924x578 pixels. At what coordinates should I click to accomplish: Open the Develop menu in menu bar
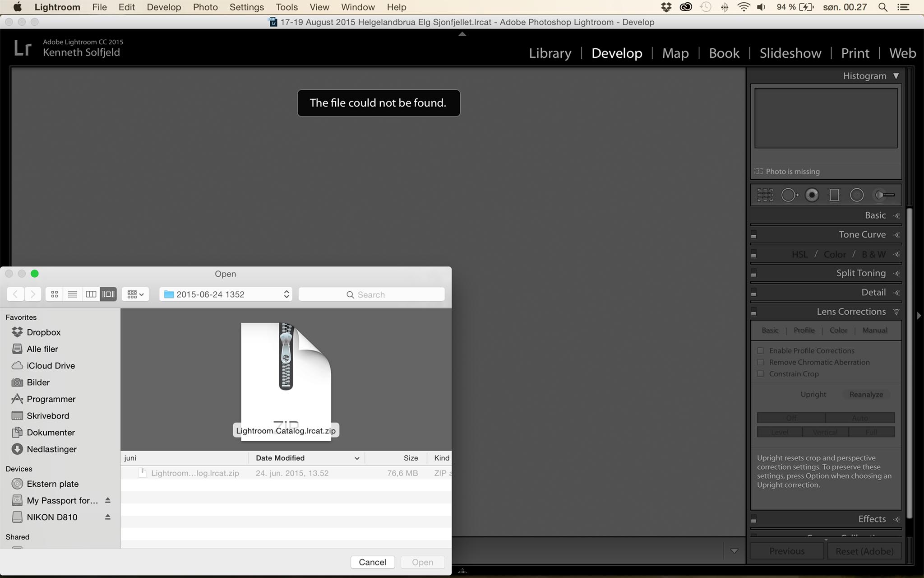coord(163,7)
